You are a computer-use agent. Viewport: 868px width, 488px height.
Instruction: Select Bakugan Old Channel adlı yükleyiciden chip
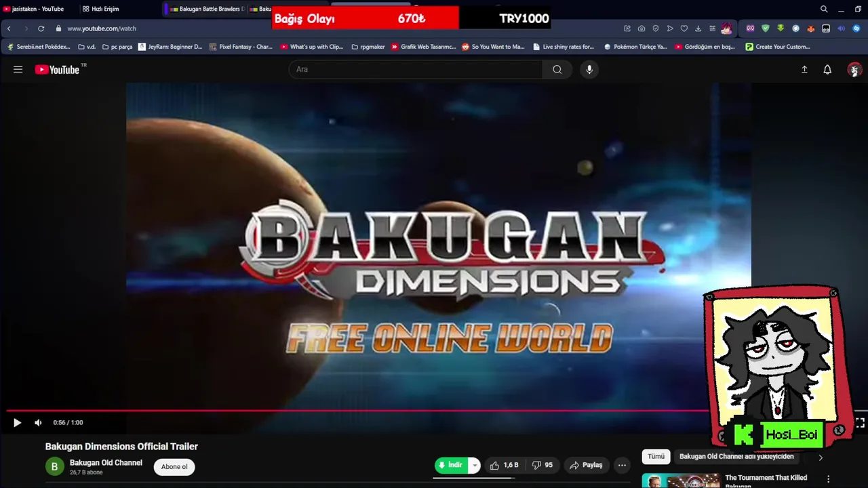(x=736, y=456)
